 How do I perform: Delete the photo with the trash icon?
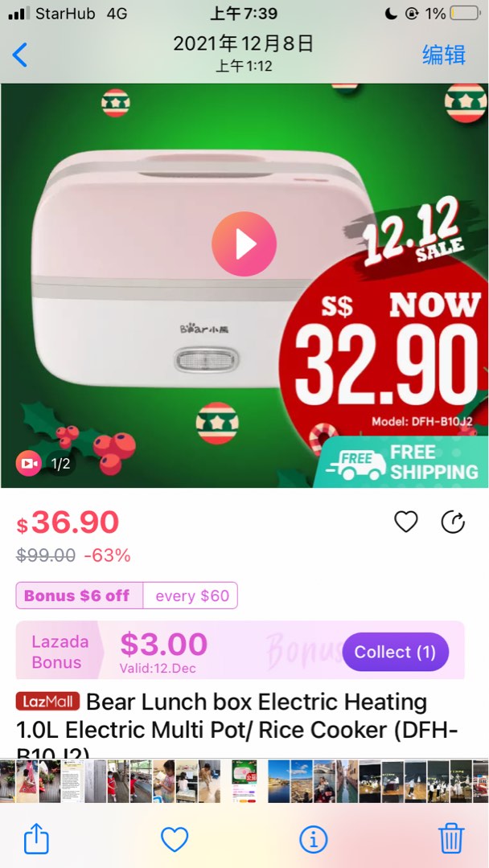tap(450, 838)
